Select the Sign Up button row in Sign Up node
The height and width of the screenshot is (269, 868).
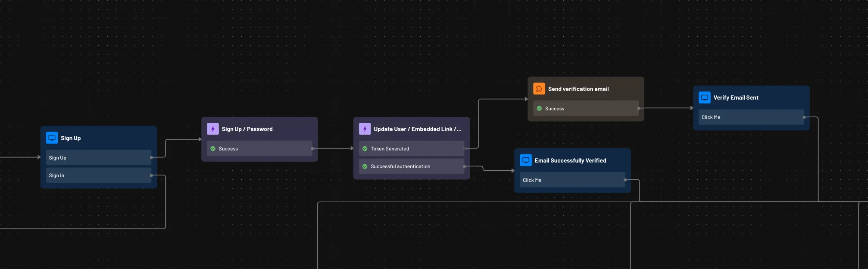click(x=99, y=157)
